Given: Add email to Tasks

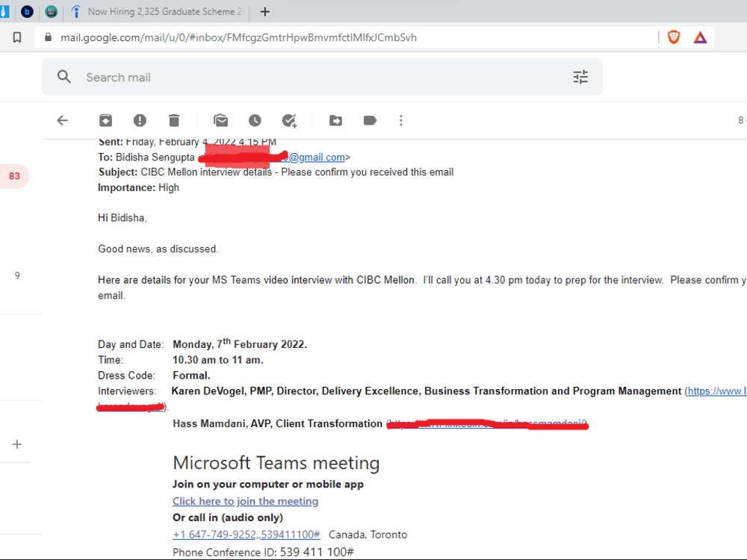Looking at the screenshot, I should point(289,120).
